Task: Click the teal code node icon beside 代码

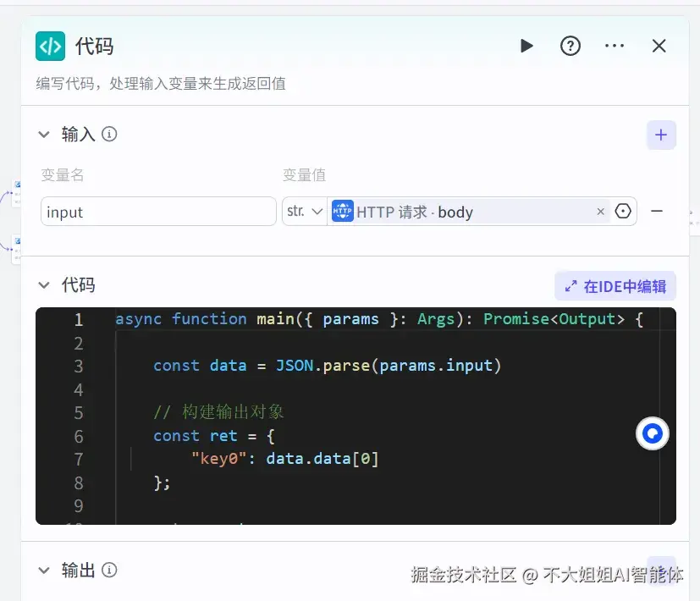Action: coord(50,47)
